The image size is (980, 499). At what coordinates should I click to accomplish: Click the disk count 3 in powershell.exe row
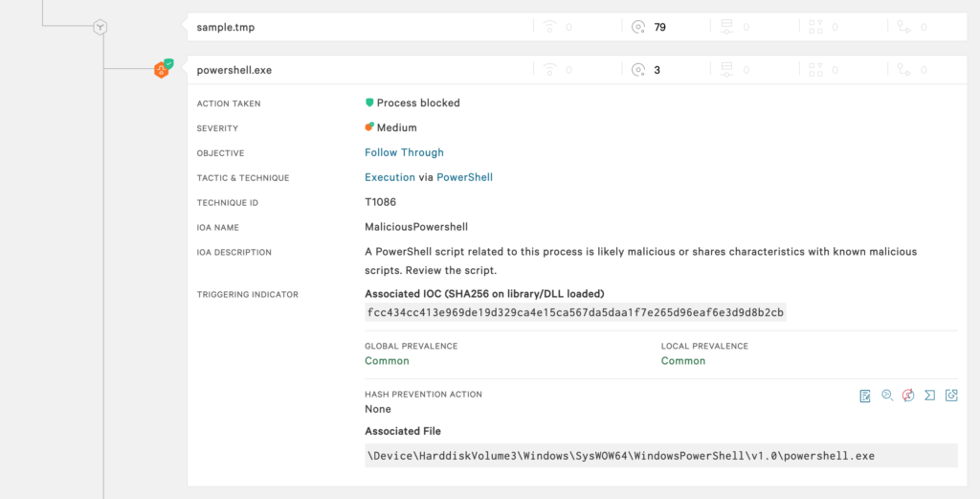click(657, 70)
